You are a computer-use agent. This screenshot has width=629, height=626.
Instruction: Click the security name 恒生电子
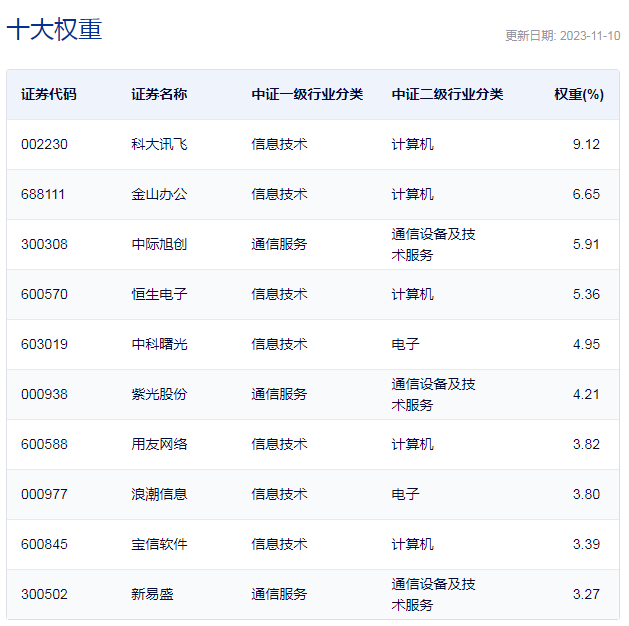point(159,294)
